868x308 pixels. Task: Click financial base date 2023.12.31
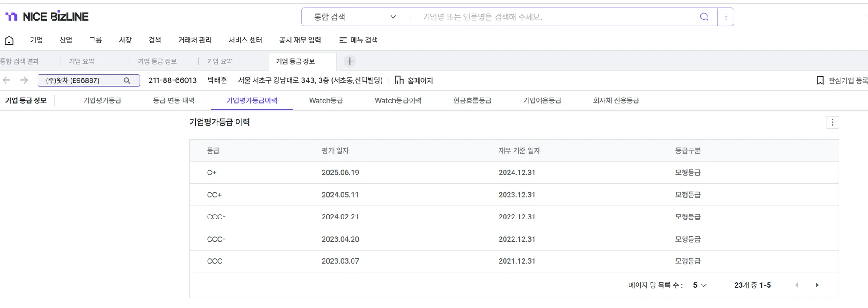(x=517, y=195)
